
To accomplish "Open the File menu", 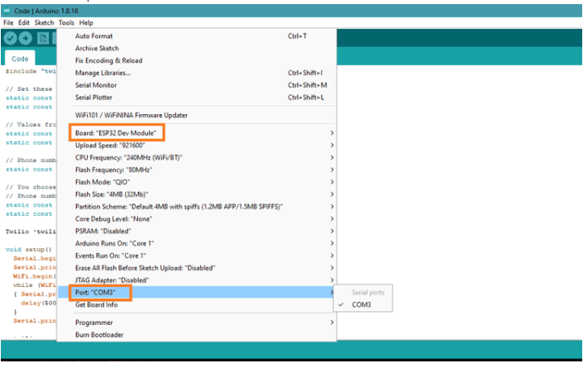I will [8, 22].
